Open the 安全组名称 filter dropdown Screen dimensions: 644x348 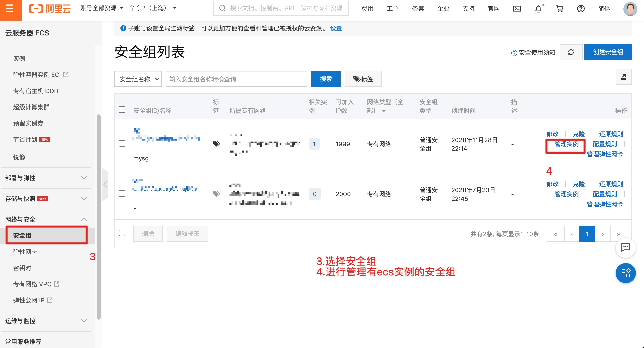click(138, 79)
